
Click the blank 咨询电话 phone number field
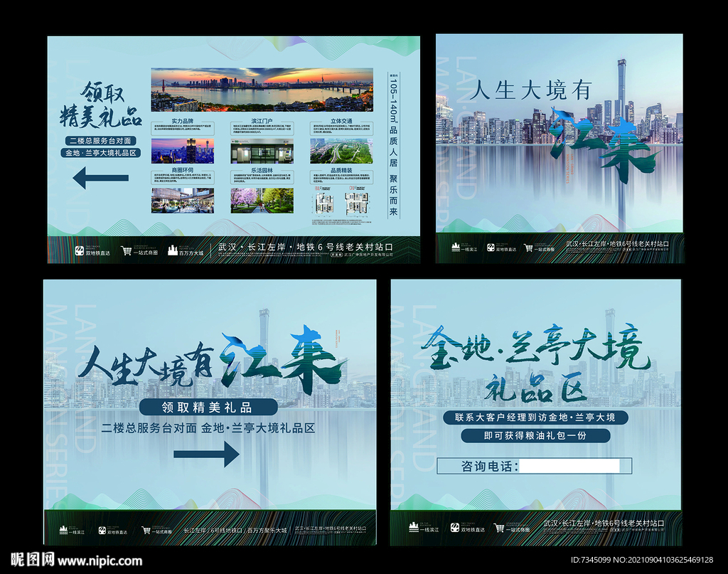point(569,466)
